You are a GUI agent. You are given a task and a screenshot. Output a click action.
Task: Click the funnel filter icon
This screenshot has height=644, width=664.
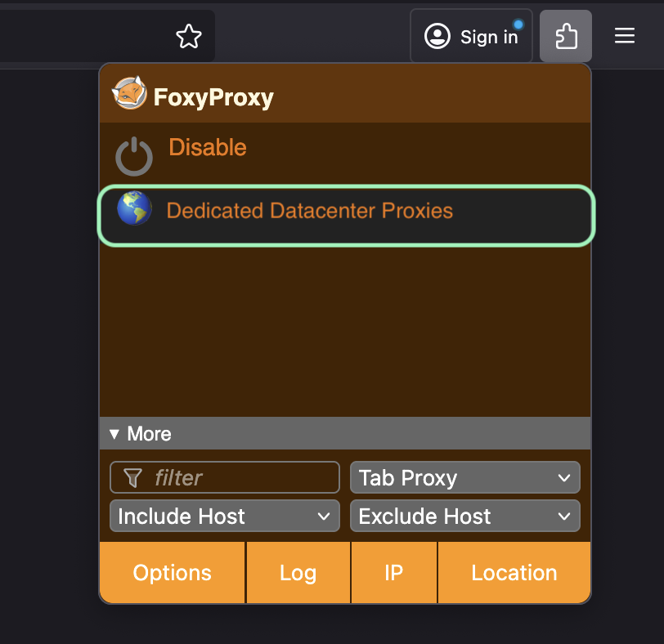(132, 478)
